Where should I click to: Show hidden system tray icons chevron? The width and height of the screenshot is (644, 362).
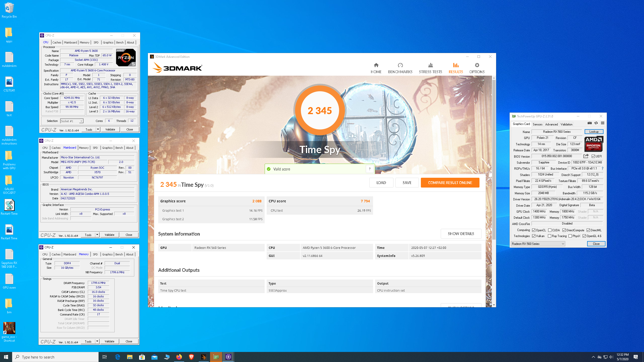click(x=593, y=357)
